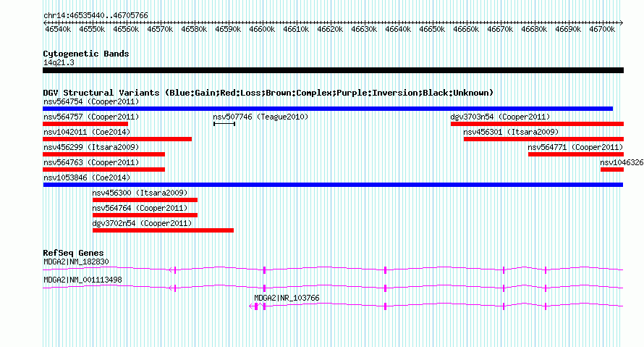Click the blue gain bar under nsv1053846

[333, 185]
